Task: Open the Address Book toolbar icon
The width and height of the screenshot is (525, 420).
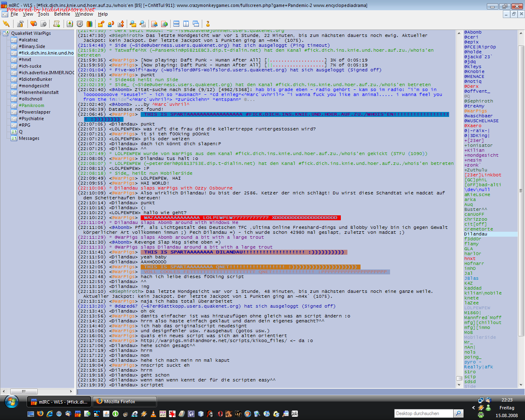Action: pyautogui.click(x=70, y=24)
